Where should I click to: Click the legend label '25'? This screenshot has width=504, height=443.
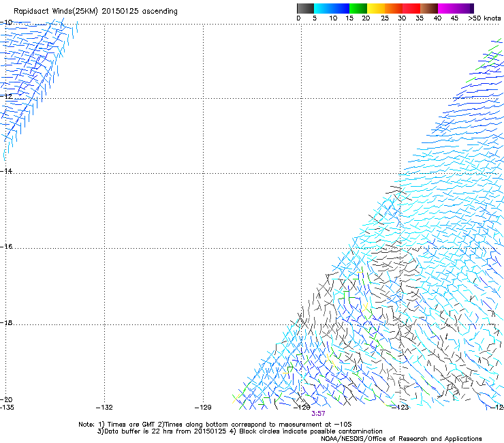tap(385, 18)
